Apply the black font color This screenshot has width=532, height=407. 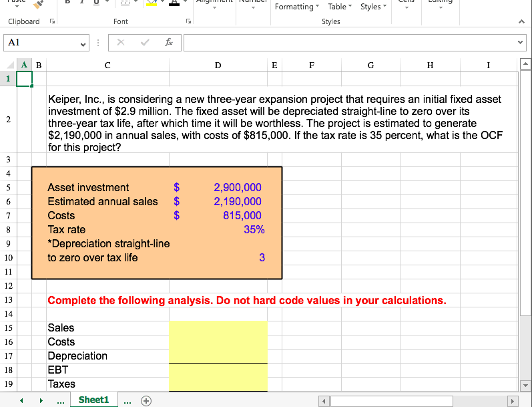click(x=174, y=3)
